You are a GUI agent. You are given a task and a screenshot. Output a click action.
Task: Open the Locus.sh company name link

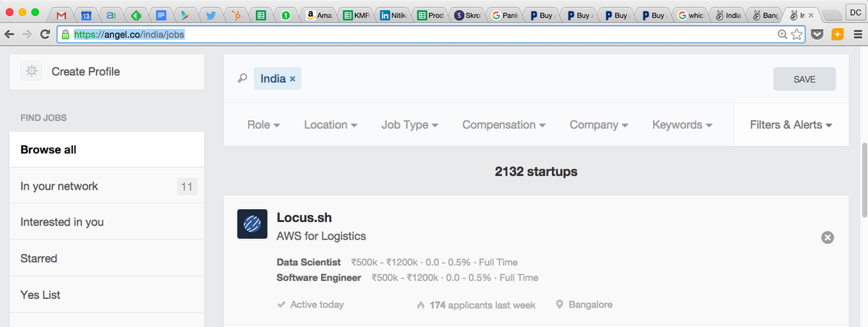coord(304,218)
